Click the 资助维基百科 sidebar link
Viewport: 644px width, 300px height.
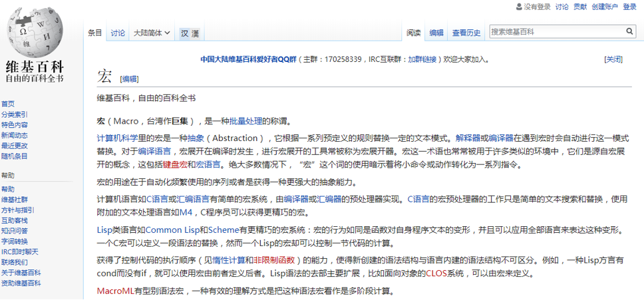tap(21, 283)
